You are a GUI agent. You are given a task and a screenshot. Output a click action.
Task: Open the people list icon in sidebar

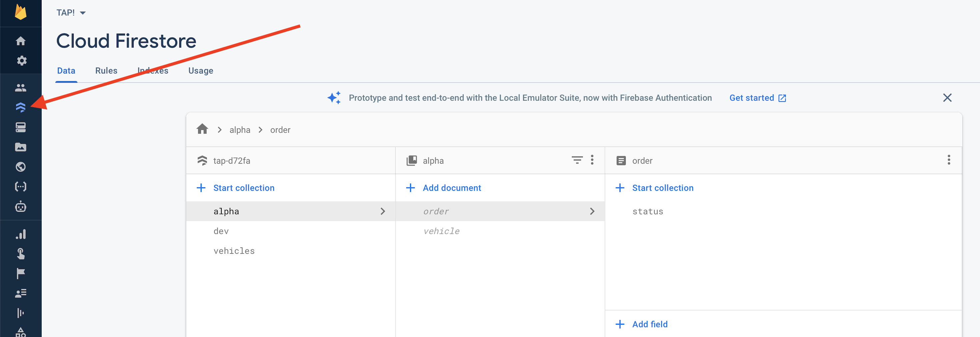click(x=21, y=293)
